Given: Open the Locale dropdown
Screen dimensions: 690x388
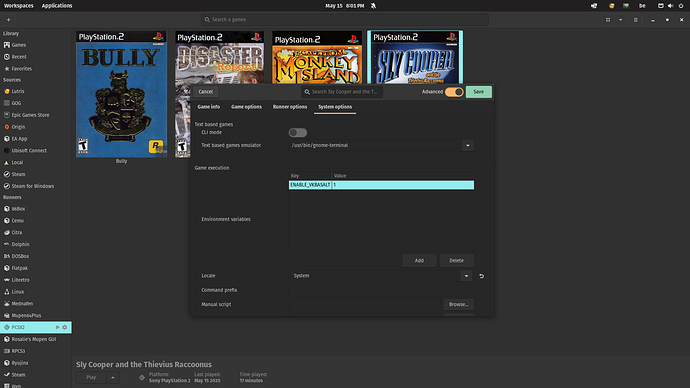Looking at the screenshot, I should [x=466, y=276].
